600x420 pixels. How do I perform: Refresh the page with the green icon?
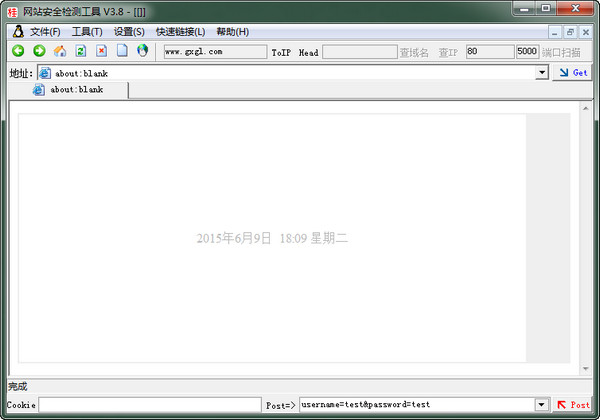[x=81, y=51]
